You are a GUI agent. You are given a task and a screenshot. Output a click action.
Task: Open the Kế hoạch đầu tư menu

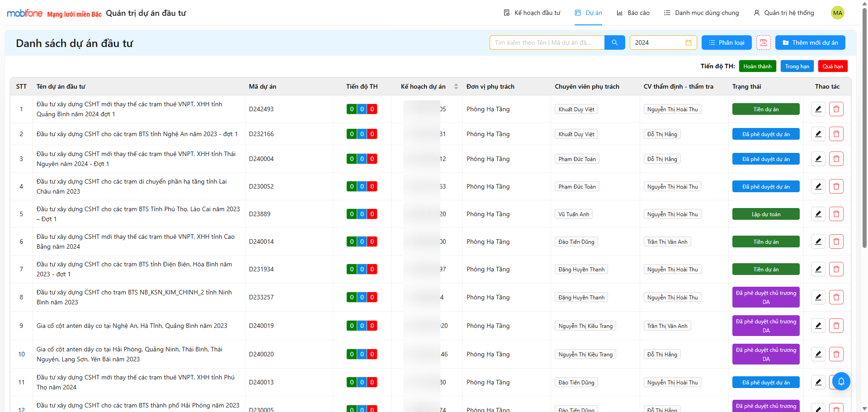[x=532, y=13]
